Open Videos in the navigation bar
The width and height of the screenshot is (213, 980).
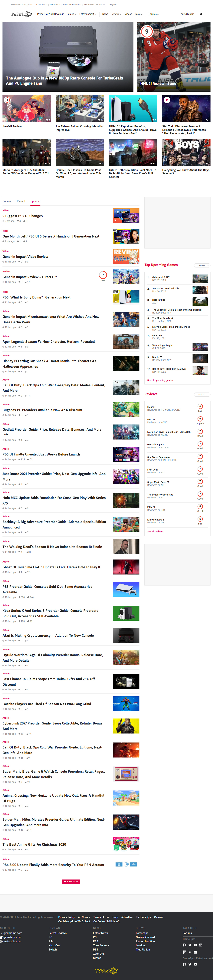click(128, 14)
